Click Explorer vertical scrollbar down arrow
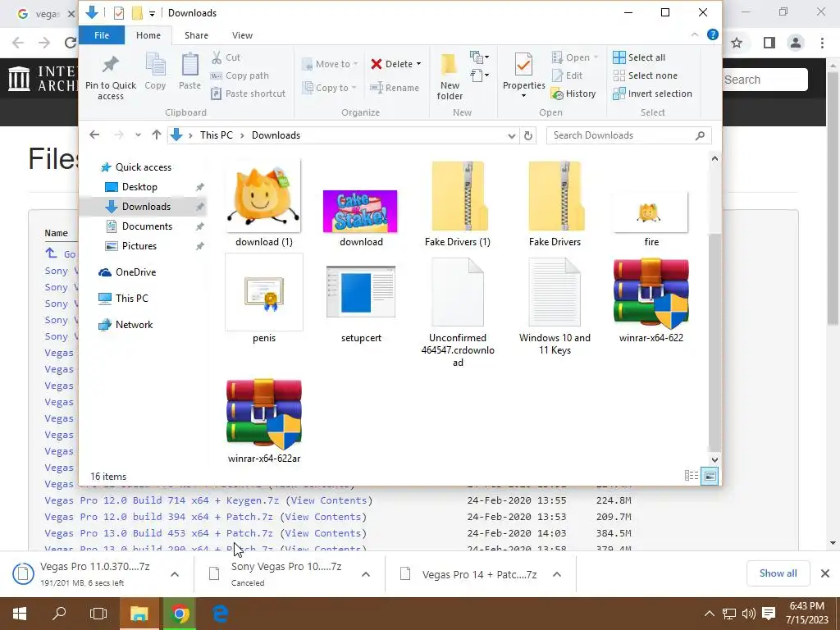This screenshot has width=840, height=630. 714,459
